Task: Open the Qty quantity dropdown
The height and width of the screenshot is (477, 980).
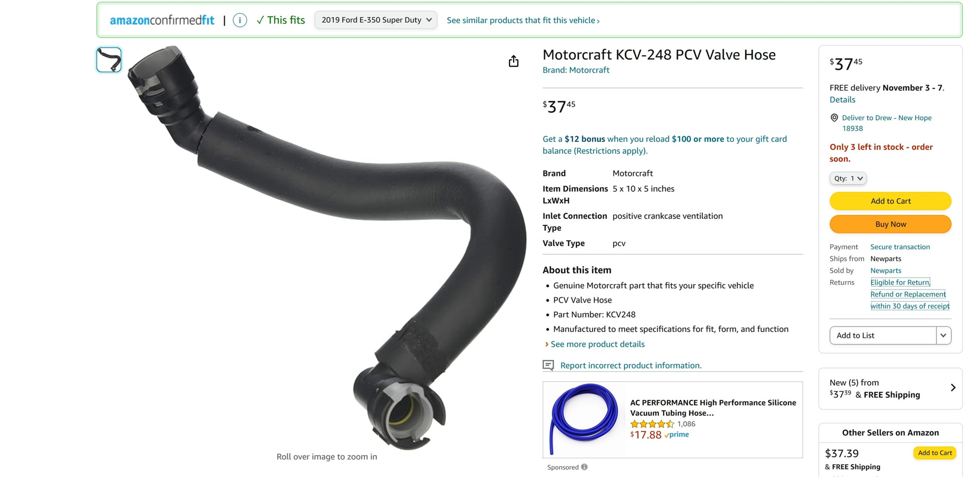Action: click(x=848, y=178)
